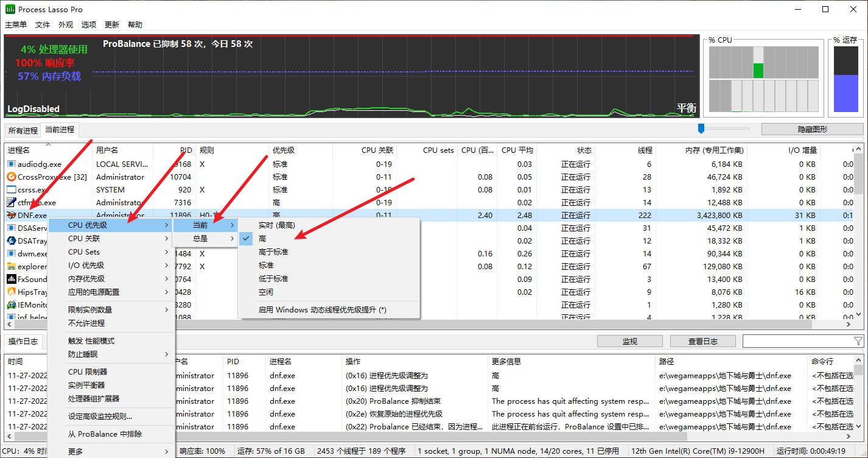Click the log filter funnel icon
The image size is (868, 458).
click(858, 341)
